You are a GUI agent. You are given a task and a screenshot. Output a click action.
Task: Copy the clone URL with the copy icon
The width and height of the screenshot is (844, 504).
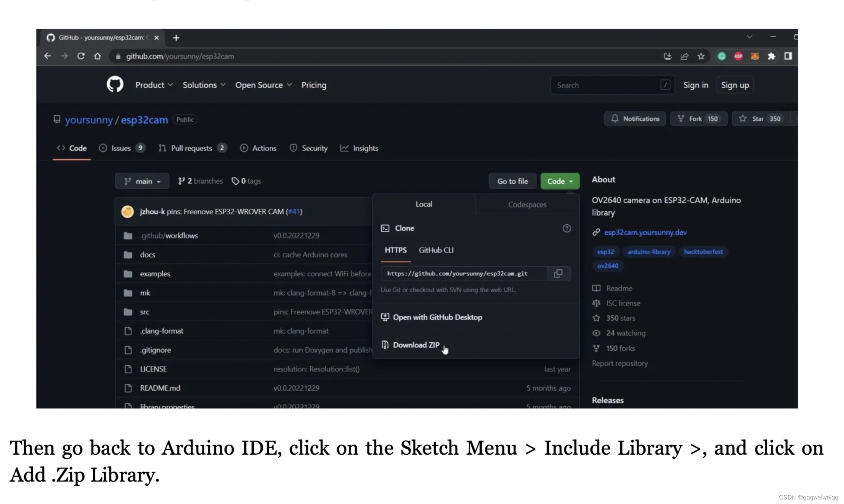[x=558, y=273]
